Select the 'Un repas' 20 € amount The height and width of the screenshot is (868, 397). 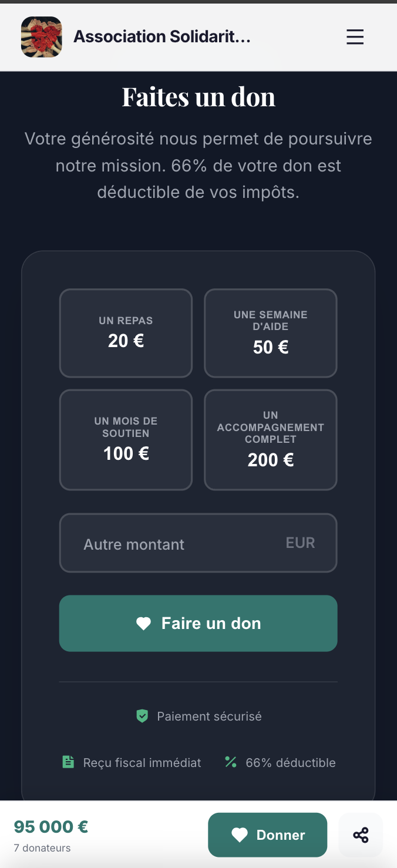point(125,332)
